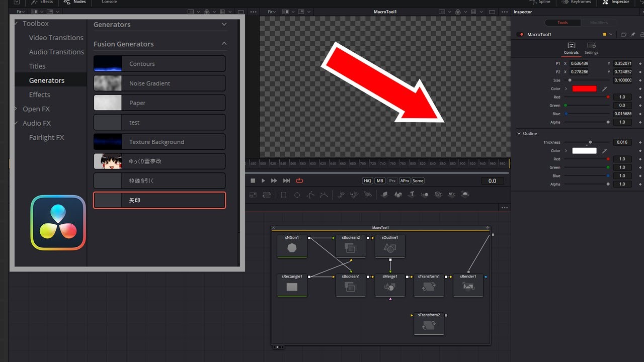Toggle the MacroTool1 enable switch
644x362 pixels.
[x=520, y=34]
